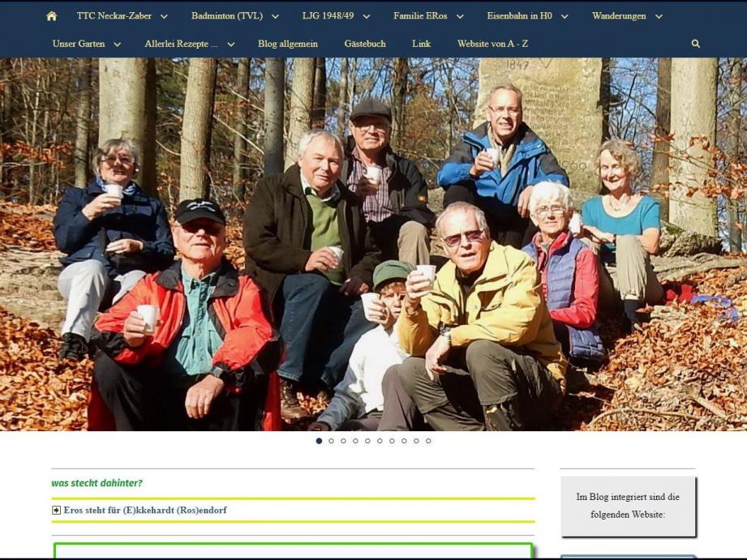747x560 pixels.
Task: Open the Blog allgemein menu item
Action: pos(287,44)
